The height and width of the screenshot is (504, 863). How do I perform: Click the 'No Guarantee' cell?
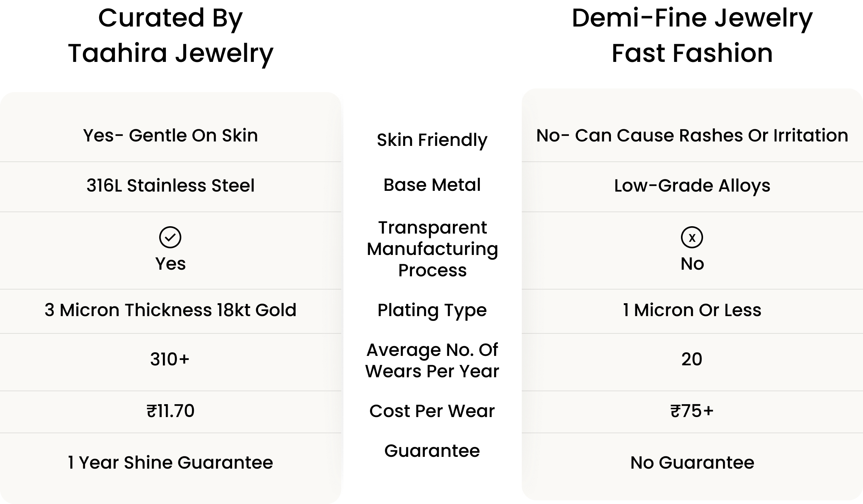(692, 462)
